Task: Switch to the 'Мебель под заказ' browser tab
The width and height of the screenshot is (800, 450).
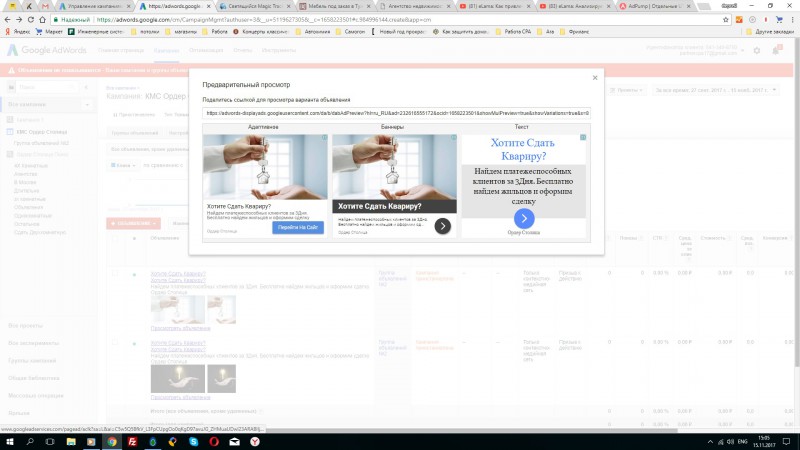Action: pos(336,6)
